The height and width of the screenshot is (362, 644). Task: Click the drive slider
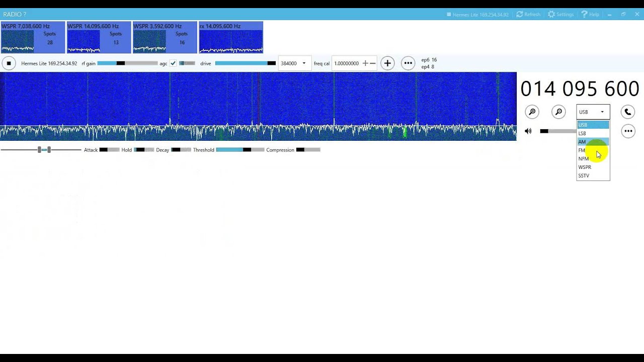point(245,63)
